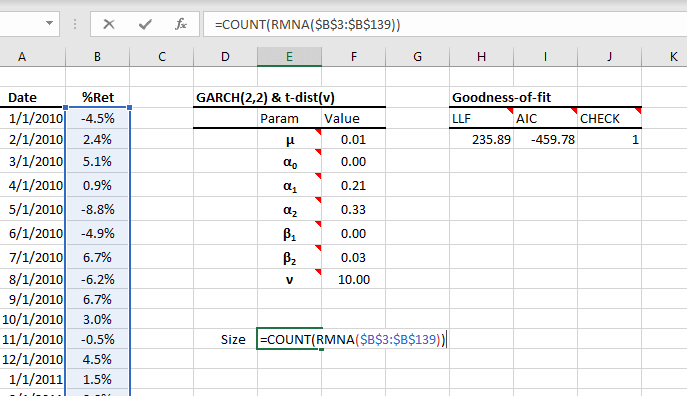Select μ value 0.01
This screenshot has width=687, height=396.
tap(354, 139)
